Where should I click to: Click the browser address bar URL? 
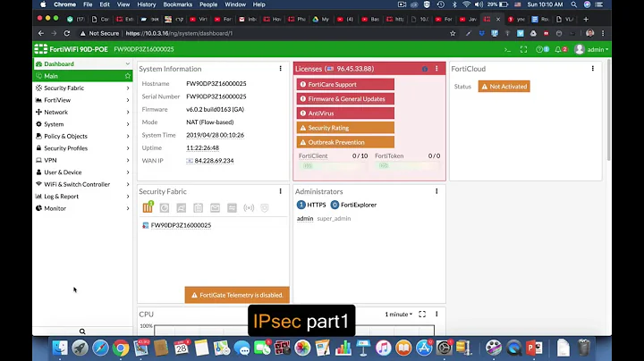pos(179,33)
